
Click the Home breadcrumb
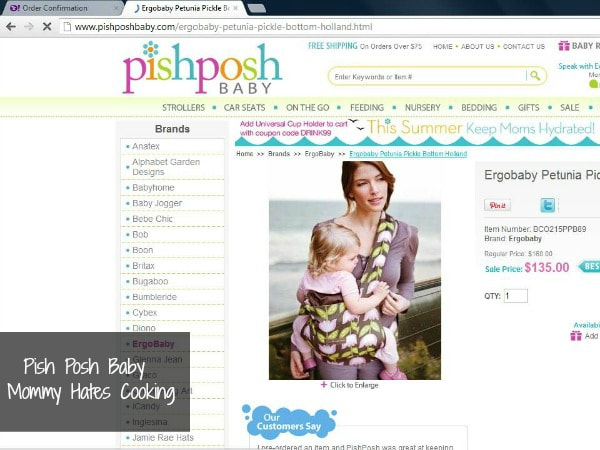click(x=245, y=154)
